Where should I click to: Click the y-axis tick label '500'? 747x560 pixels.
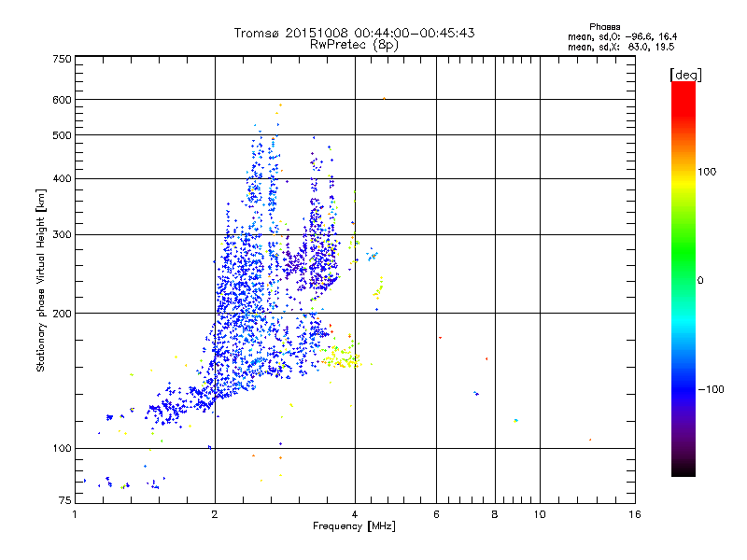tap(62, 135)
